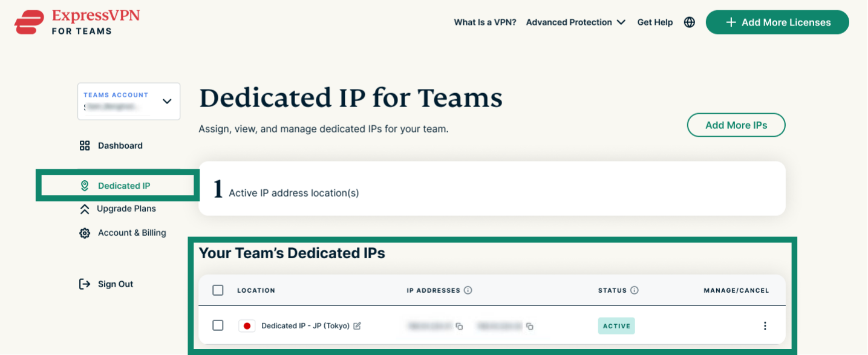Click the Account & Billing gear icon
This screenshot has width=868, height=355.
(x=85, y=233)
